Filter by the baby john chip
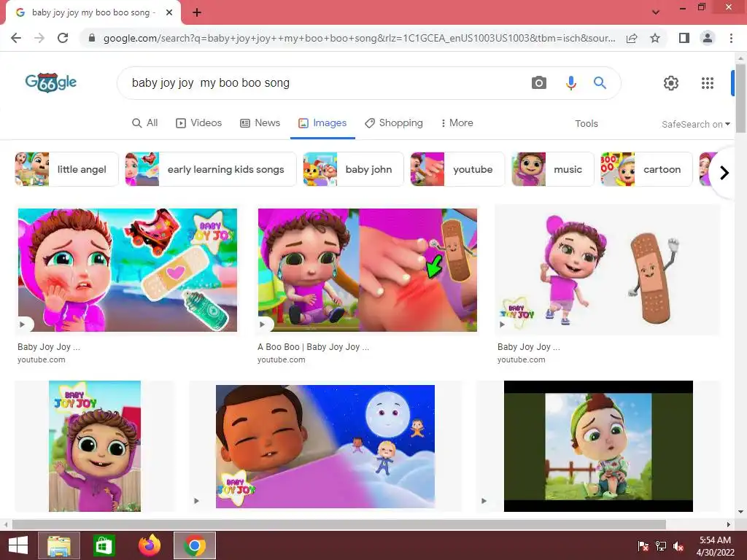 (x=353, y=169)
